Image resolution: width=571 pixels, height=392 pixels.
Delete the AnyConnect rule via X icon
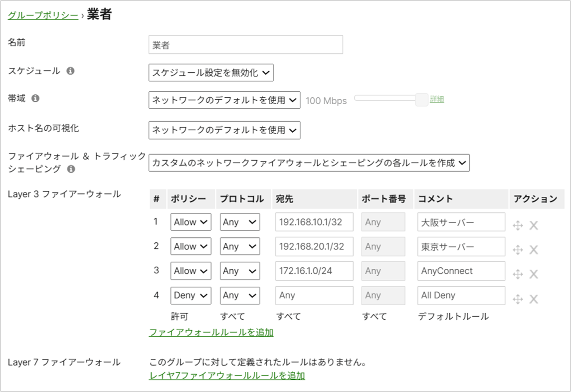pyautogui.click(x=534, y=274)
